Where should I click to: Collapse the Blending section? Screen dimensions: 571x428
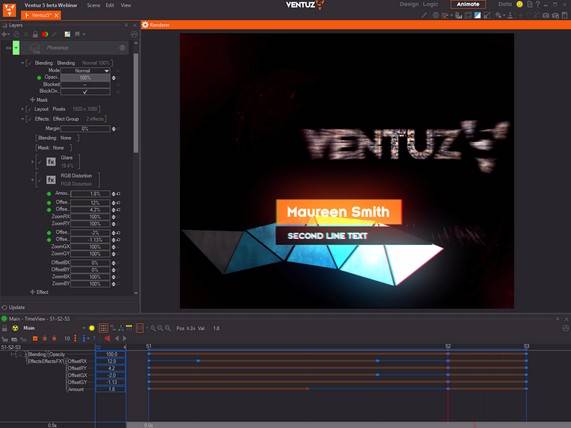pyautogui.click(x=23, y=63)
